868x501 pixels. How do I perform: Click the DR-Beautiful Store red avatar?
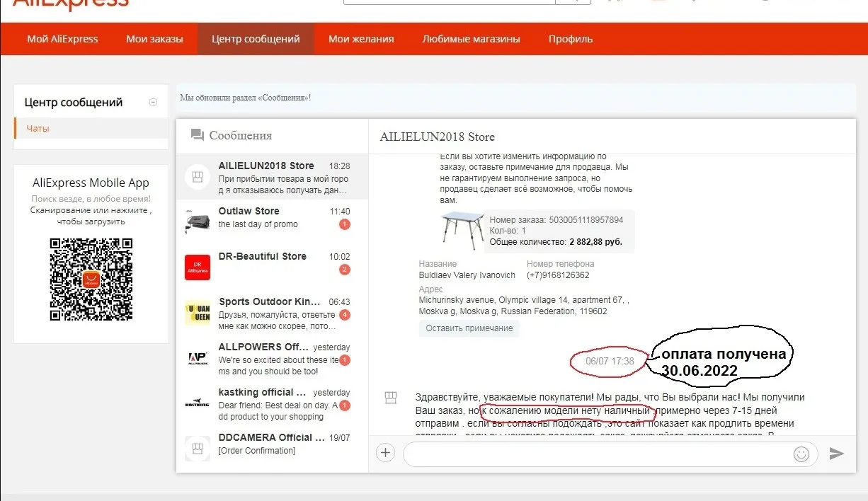click(x=198, y=267)
